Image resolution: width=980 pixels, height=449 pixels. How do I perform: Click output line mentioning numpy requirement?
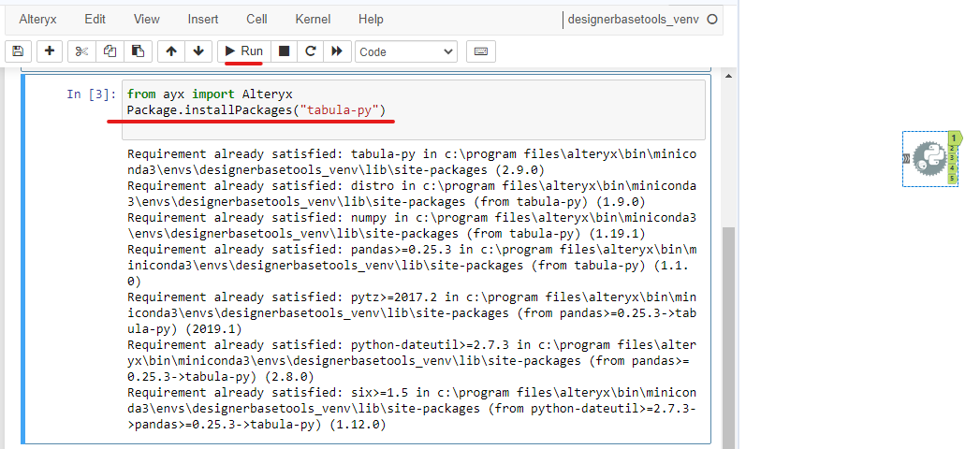(411, 225)
